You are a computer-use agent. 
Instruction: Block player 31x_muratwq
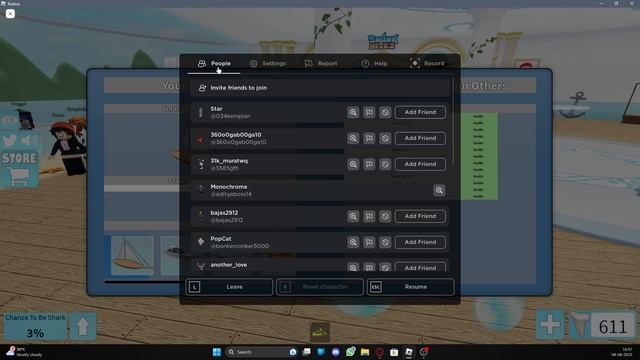[385, 164]
